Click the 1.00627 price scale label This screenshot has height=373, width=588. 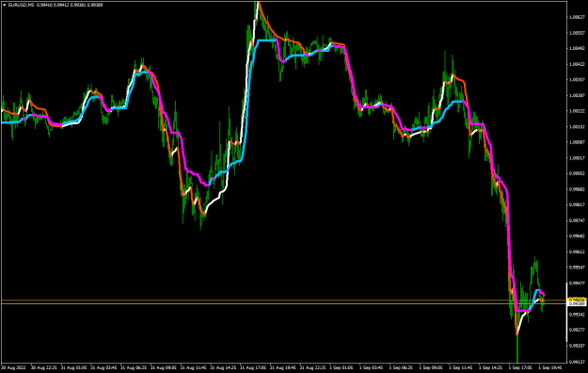tap(577, 17)
